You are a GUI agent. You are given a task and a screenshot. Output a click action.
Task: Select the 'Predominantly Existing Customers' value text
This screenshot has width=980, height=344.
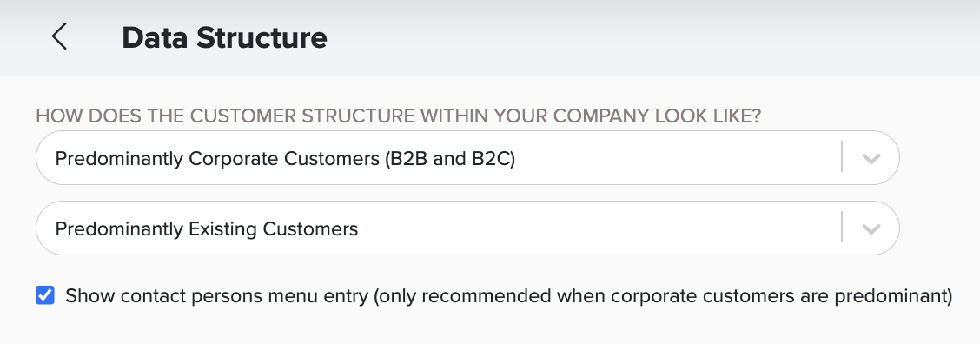206,229
